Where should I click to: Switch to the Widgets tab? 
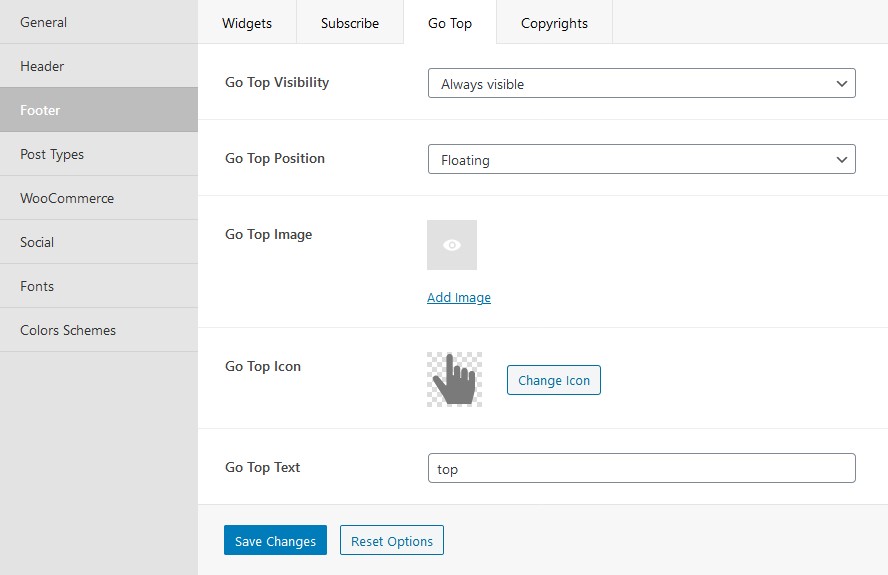pos(247,23)
